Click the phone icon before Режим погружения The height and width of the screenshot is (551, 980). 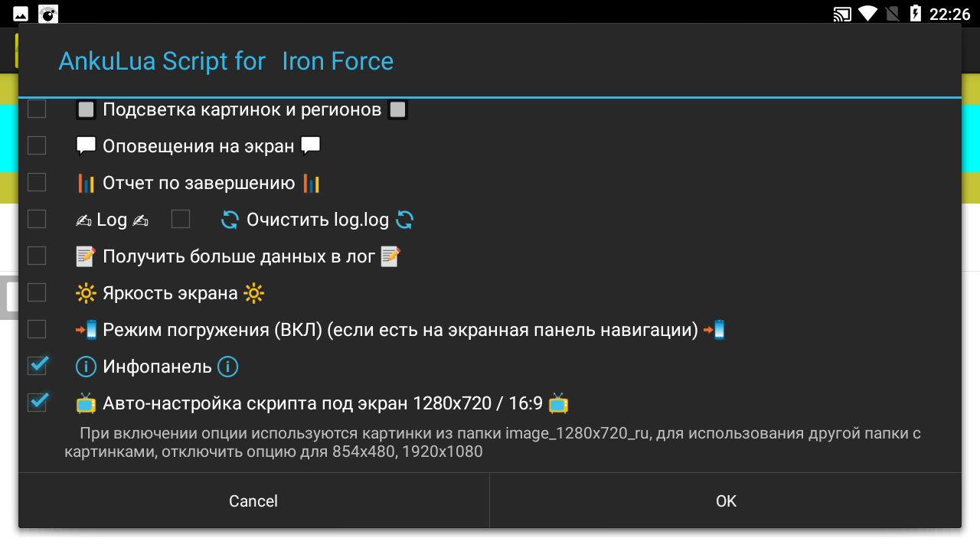tap(87, 330)
